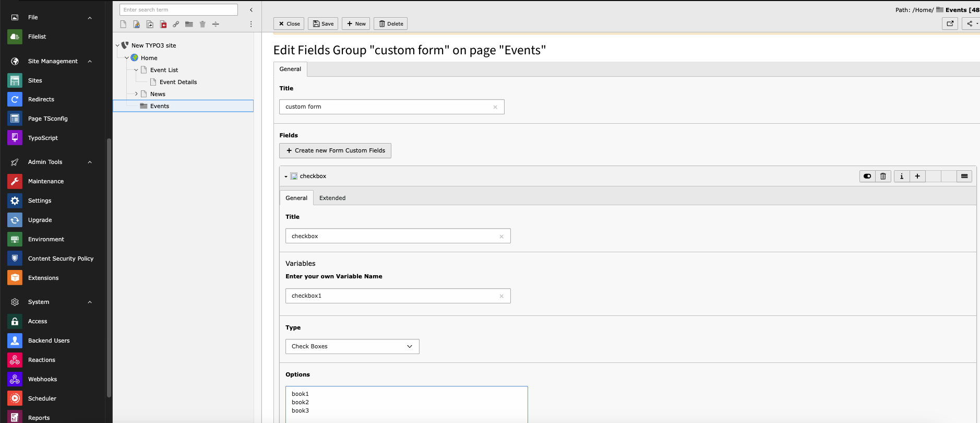Click the link page type icon in page tree toolbar
980x423 pixels.
176,24
